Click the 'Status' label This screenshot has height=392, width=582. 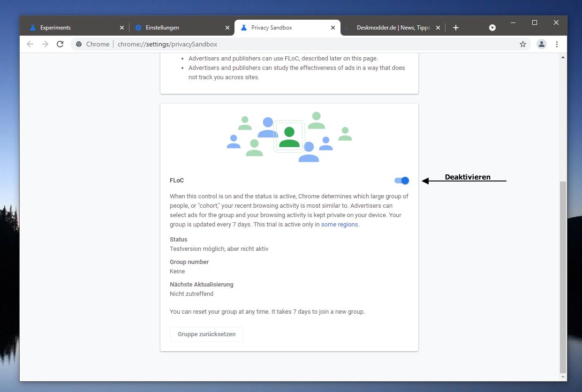click(x=179, y=240)
